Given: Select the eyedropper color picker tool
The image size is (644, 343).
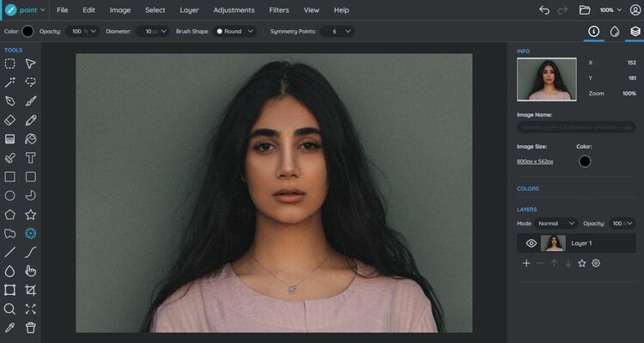Looking at the screenshot, I should click(x=9, y=328).
